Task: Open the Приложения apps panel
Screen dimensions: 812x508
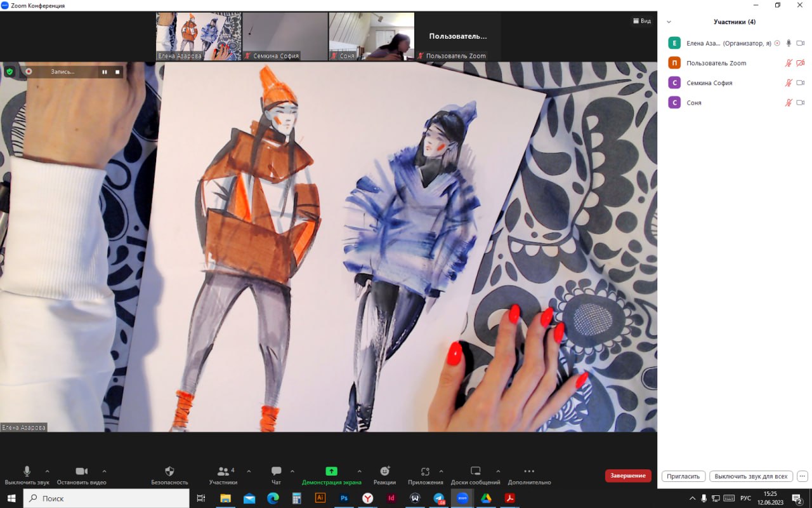Action: [x=426, y=476]
